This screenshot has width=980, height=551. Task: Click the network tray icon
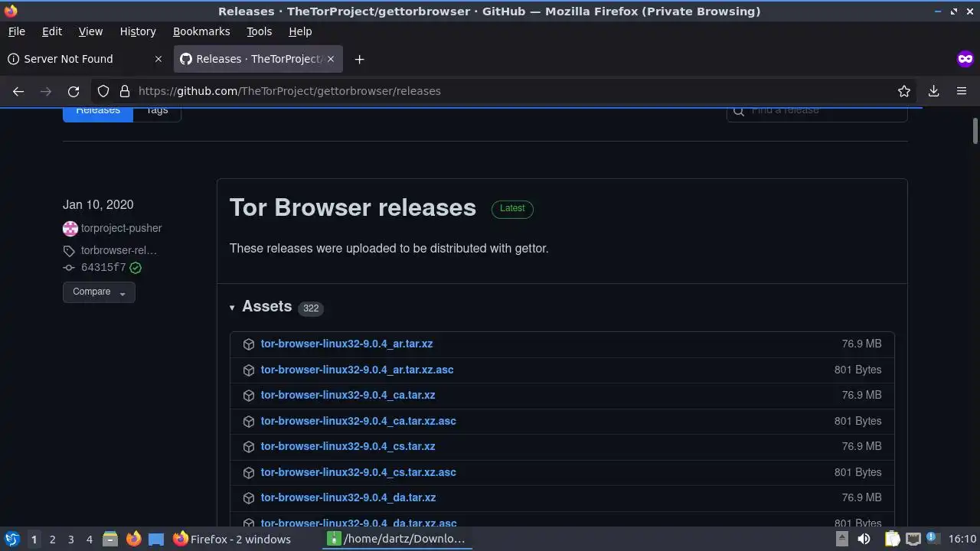click(913, 539)
